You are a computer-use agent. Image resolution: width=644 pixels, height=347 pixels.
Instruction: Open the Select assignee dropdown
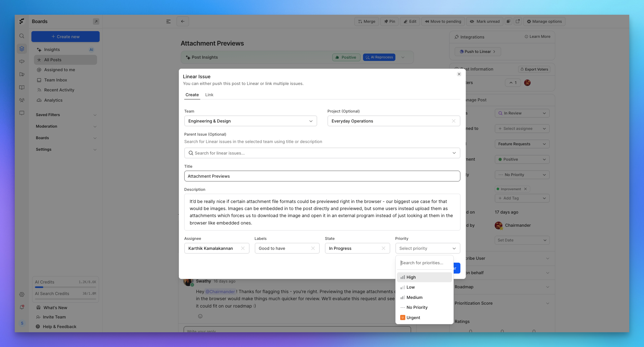coord(522,129)
